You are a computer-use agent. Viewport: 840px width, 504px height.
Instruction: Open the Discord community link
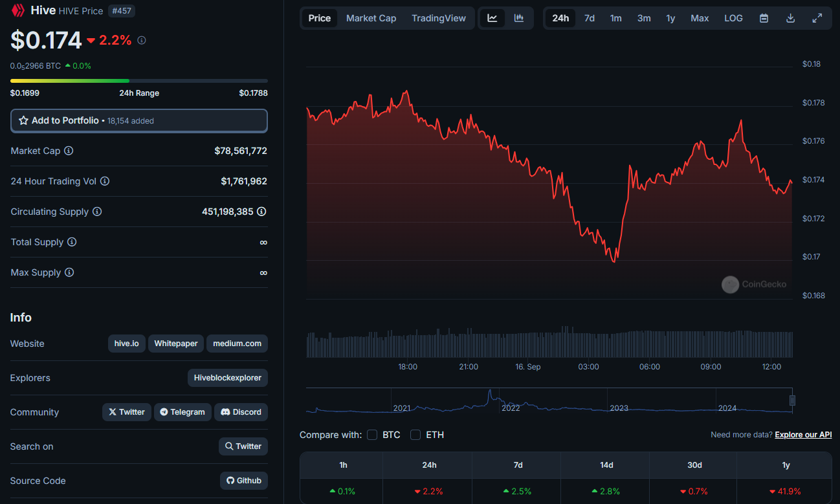point(241,412)
